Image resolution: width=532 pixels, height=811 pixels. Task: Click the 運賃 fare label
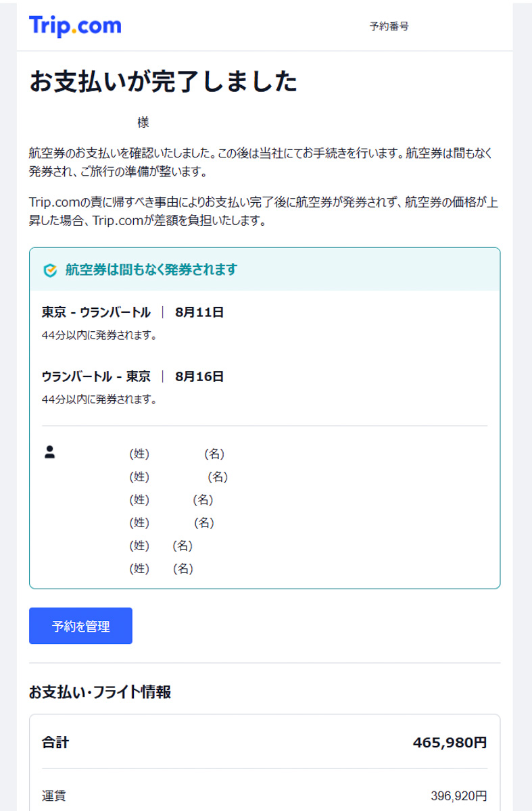[x=54, y=795]
